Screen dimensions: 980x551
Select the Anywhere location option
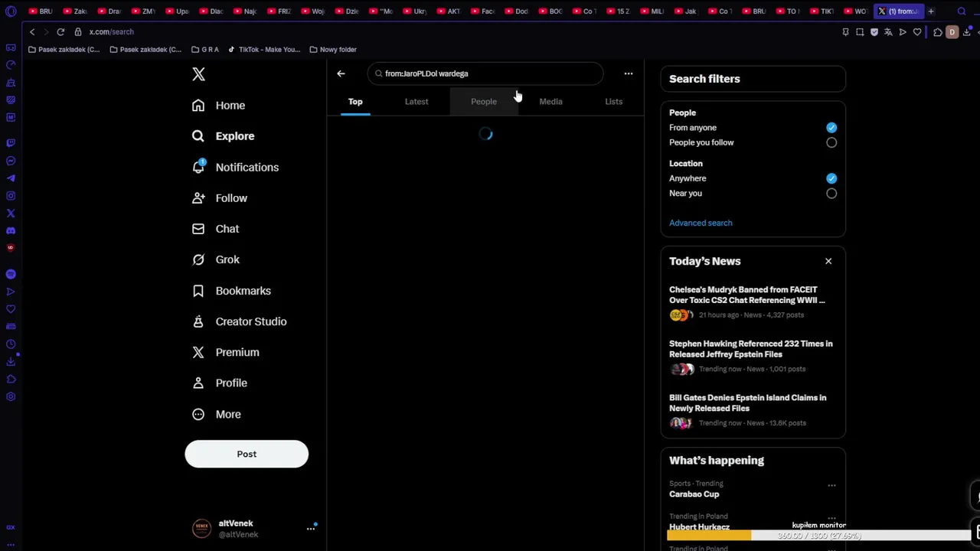tap(831, 178)
